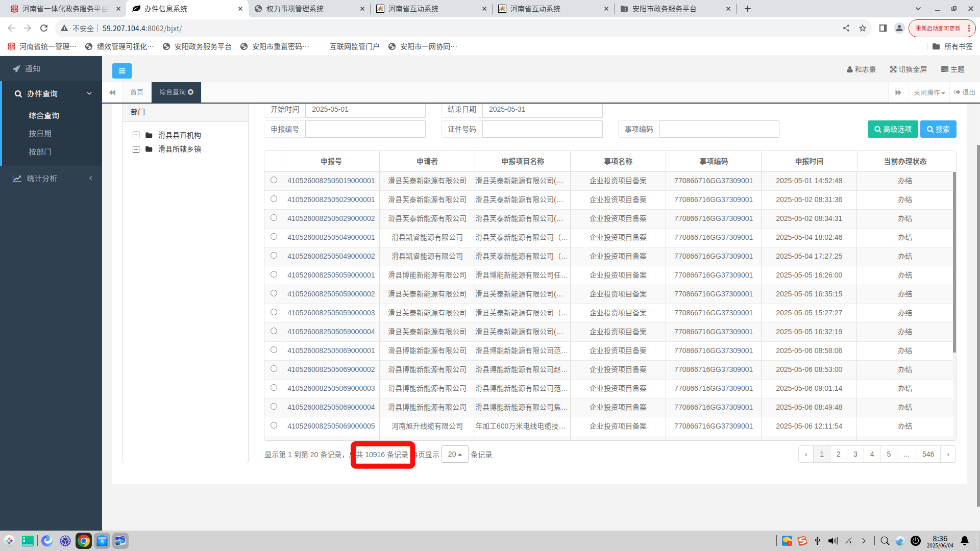The width and height of the screenshot is (980, 551).
Task: Select radio for record 410526008250501900​0001
Action: [x=274, y=180]
